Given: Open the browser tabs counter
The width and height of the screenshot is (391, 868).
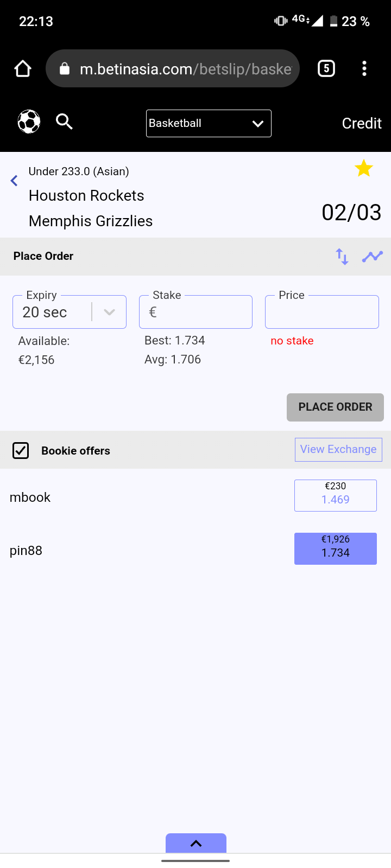Looking at the screenshot, I should [x=326, y=68].
